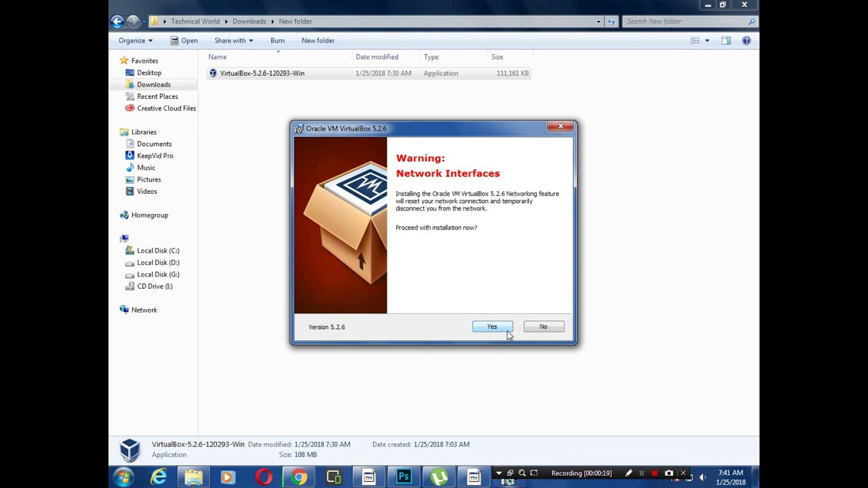Open the Share with dropdown
This screenshot has width=868, height=488.
[x=233, y=41]
